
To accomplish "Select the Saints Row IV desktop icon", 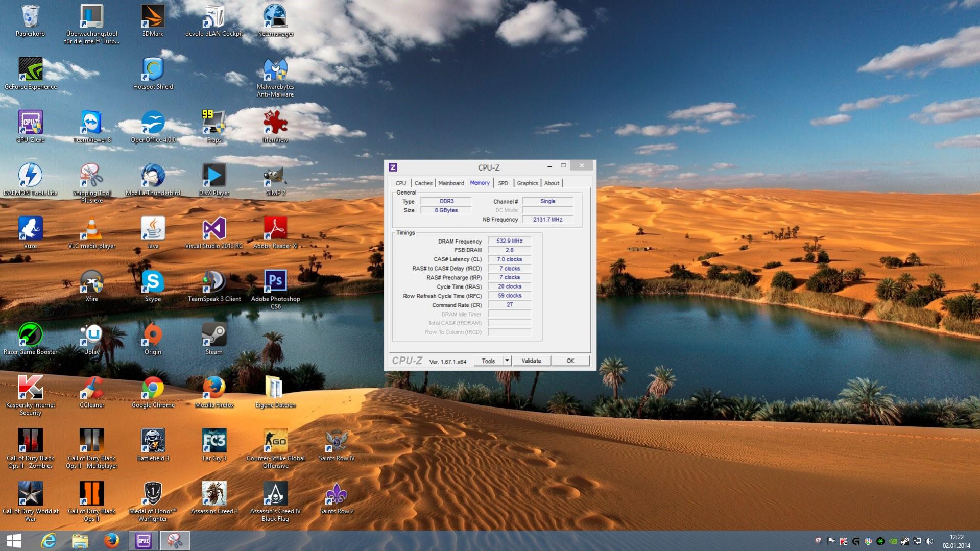I will (337, 446).
